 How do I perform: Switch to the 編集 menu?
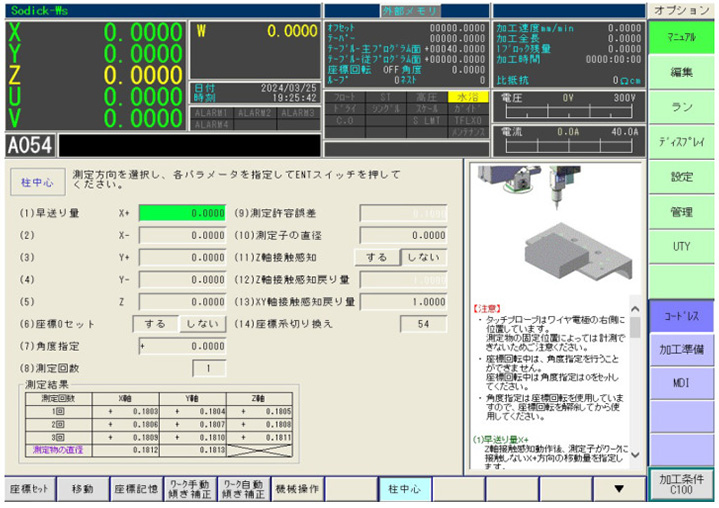681,72
